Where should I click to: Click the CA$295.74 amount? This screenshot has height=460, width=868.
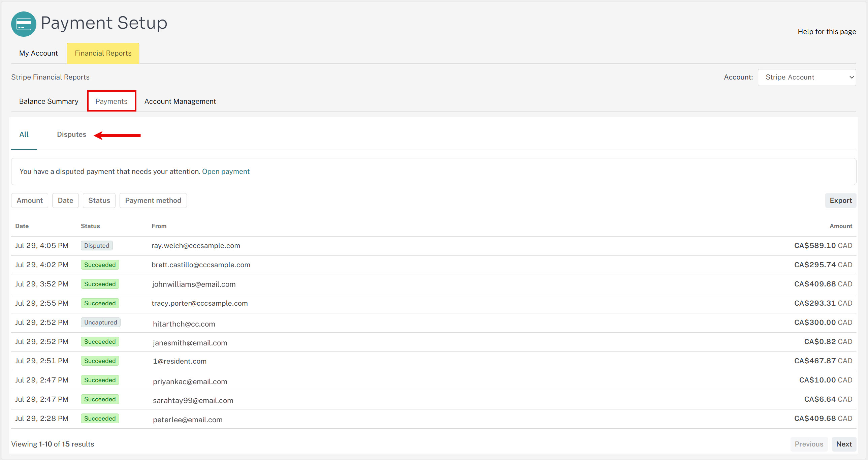823,265
